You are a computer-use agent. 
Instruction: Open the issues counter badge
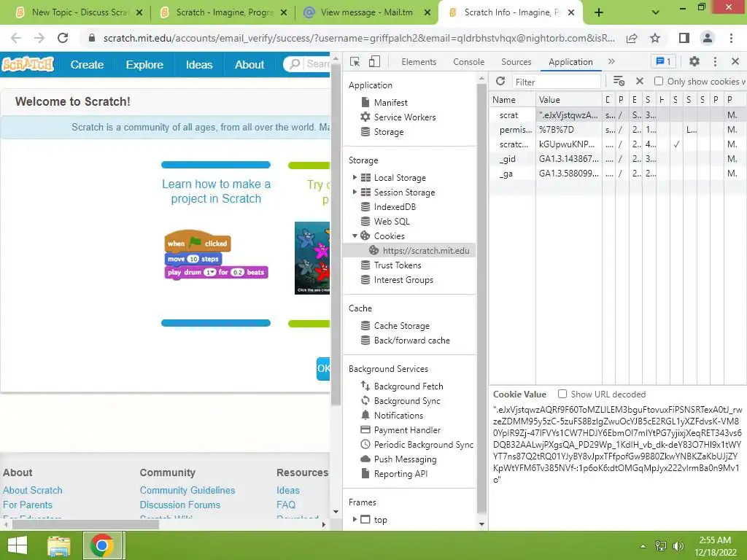[663, 61]
